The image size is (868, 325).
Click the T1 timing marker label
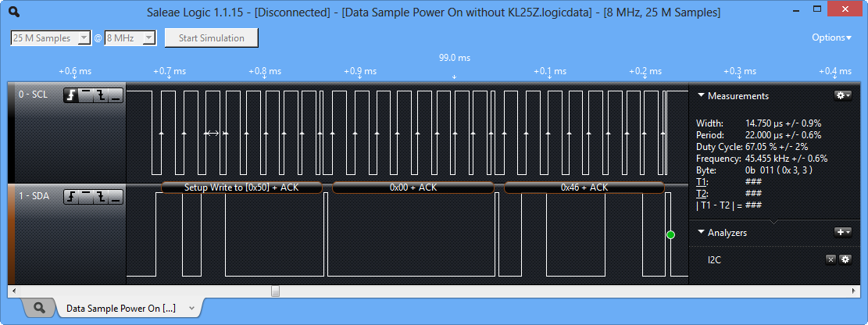(x=701, y=181)
